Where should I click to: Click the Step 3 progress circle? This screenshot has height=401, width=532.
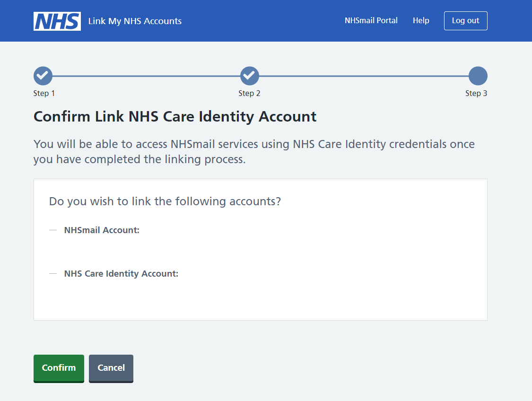478,76
